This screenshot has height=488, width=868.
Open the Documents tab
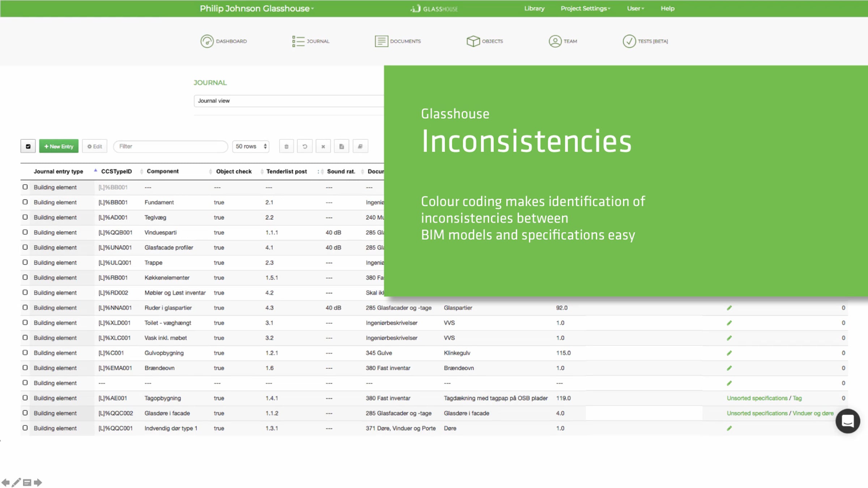(x=398, y=41)
